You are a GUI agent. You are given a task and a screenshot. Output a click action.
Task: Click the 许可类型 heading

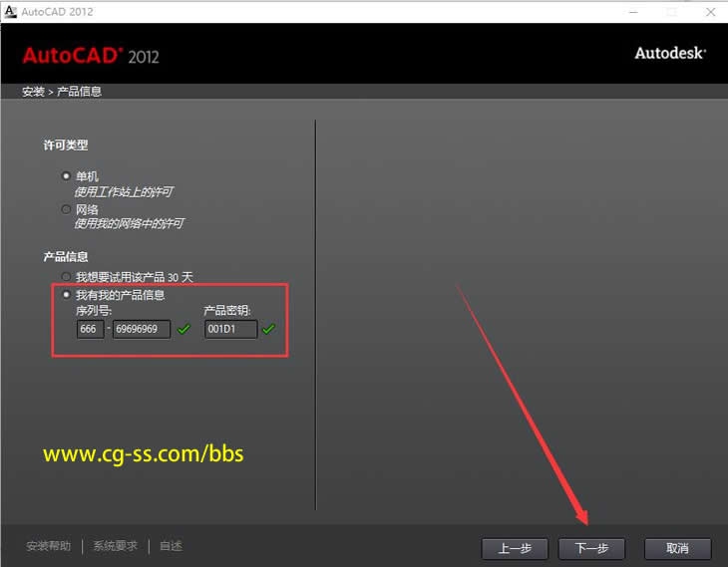66,145
